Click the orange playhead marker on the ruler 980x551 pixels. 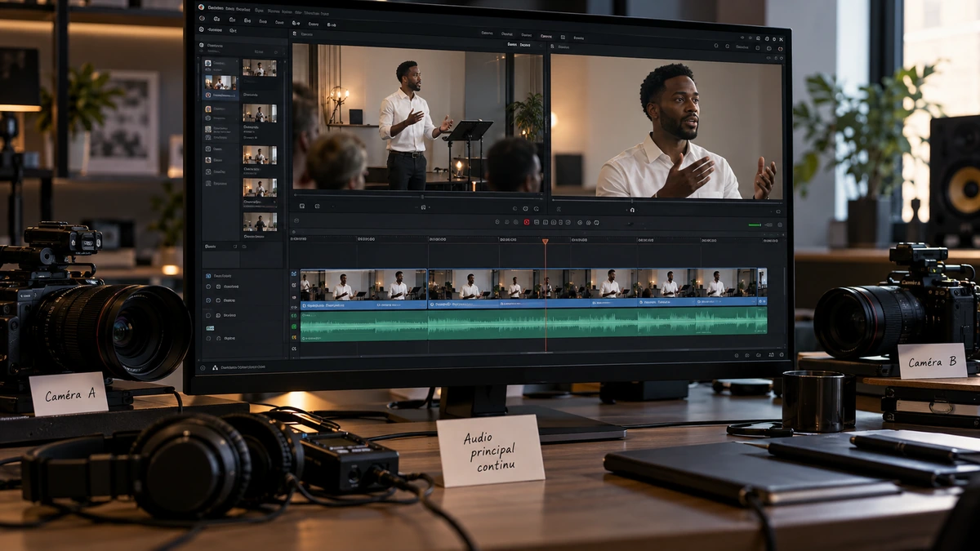tap(545, 242)
